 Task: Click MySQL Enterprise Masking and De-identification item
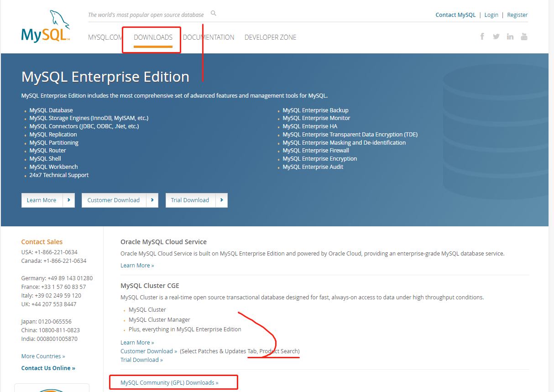coord(344,142)
